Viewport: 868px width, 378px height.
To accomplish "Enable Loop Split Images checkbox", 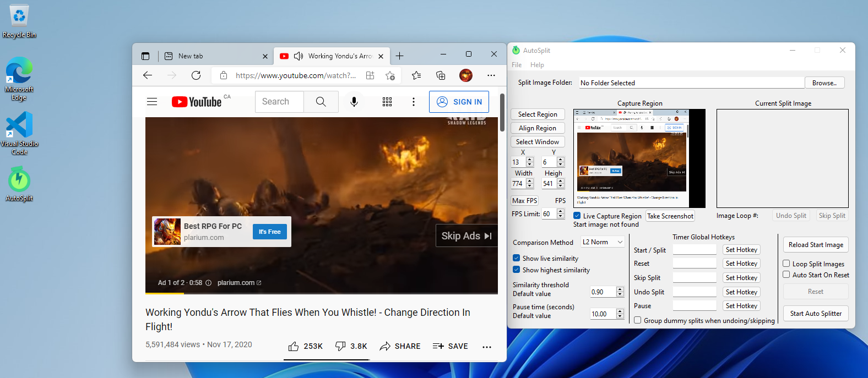I will (x=786, y=264).
